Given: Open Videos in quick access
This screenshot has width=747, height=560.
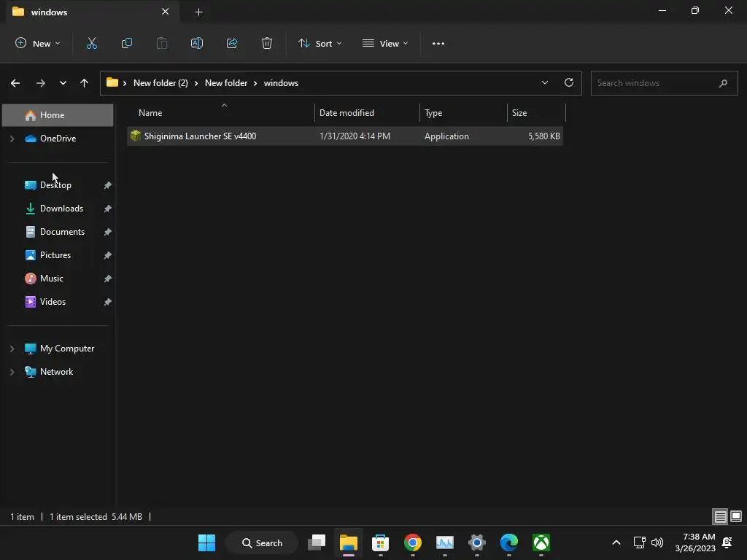Looking at the screenshot, I should point(53,302).
